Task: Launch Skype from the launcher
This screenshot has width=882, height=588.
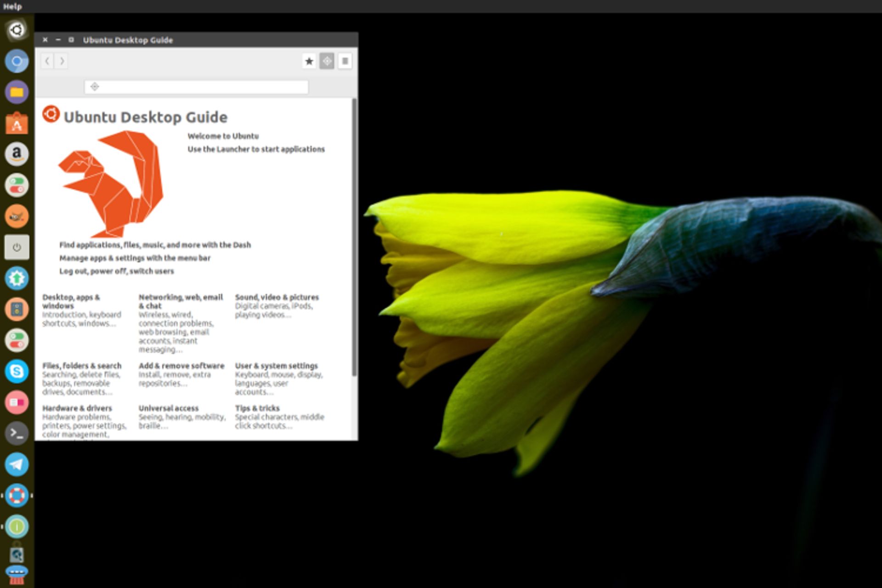Action: click(x=17, y=371)
